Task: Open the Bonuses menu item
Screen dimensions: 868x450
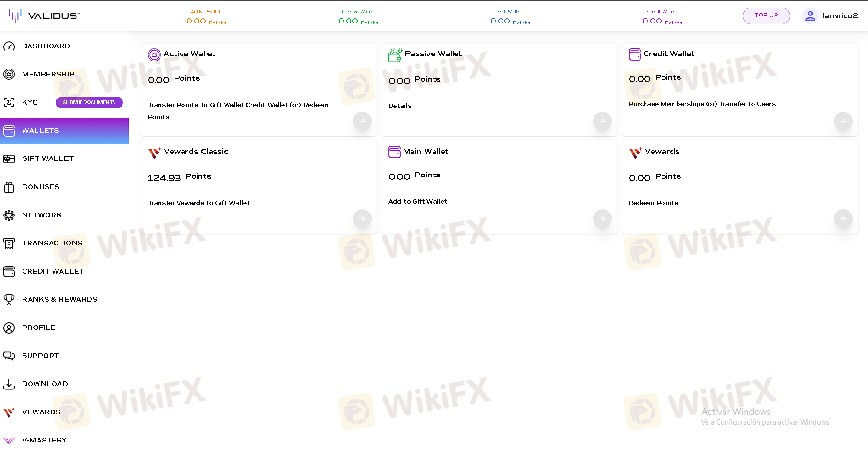Action: click(64, 187)
